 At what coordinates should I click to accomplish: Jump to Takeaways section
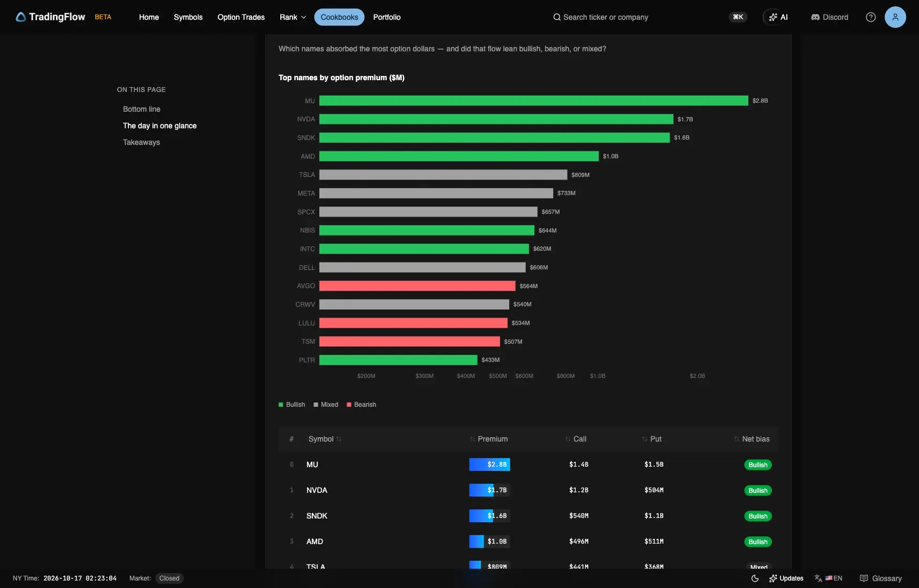(141, 142)
